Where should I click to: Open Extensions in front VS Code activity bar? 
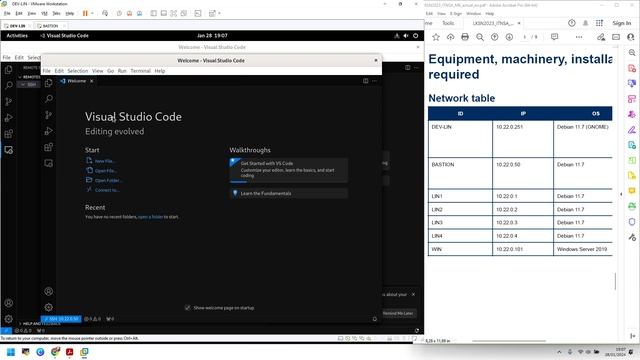pos(49,147)
